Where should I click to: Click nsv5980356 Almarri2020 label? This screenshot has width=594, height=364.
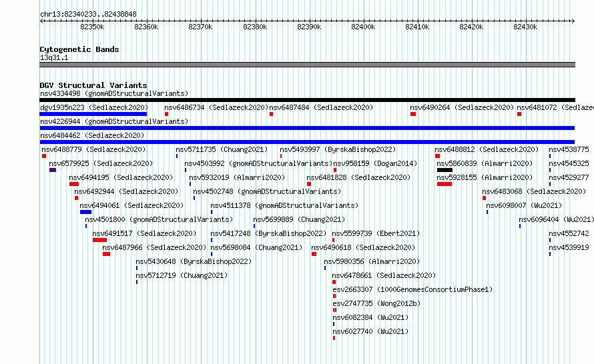click(372, 261)
